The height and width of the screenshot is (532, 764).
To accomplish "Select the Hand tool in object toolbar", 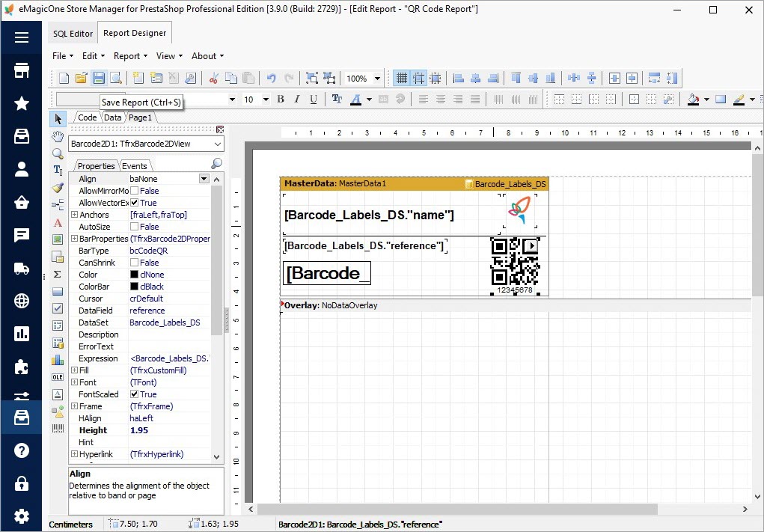I will click(58, 136).
